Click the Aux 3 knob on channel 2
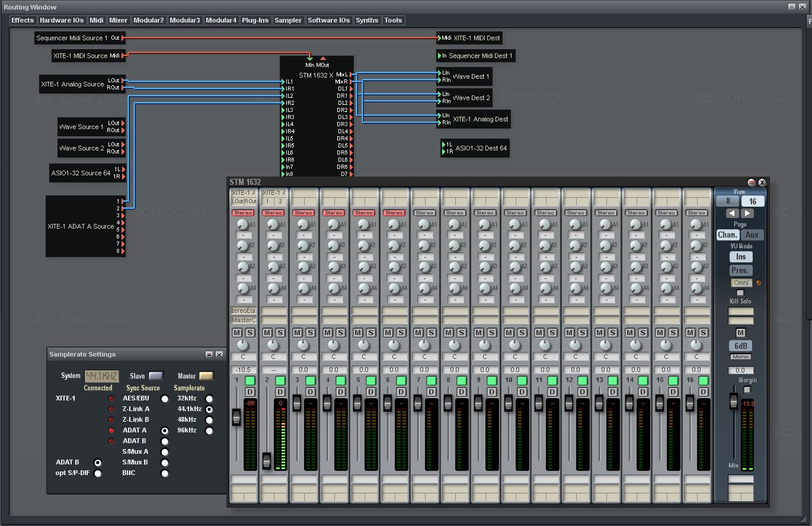This screenshot has height=526, width=812. pyautogui.click(x=272, y=267)
